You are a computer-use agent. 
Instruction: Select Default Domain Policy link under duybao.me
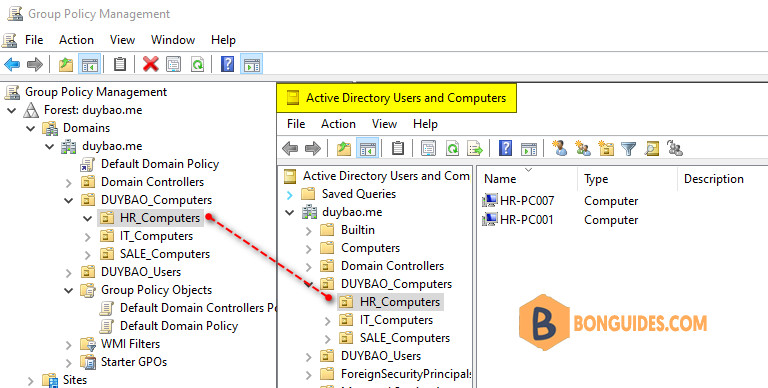tap(160, 164)
